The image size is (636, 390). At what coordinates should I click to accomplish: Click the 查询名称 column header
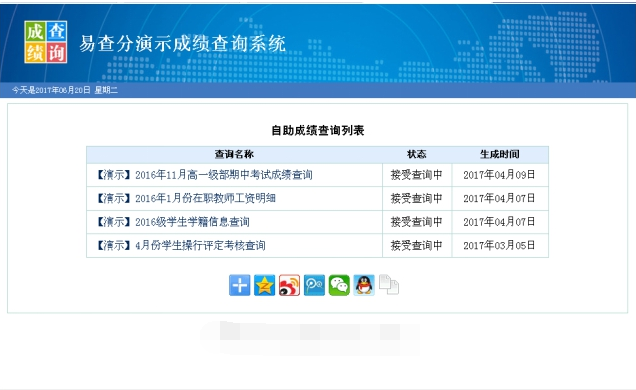click(x=234, y=154)
